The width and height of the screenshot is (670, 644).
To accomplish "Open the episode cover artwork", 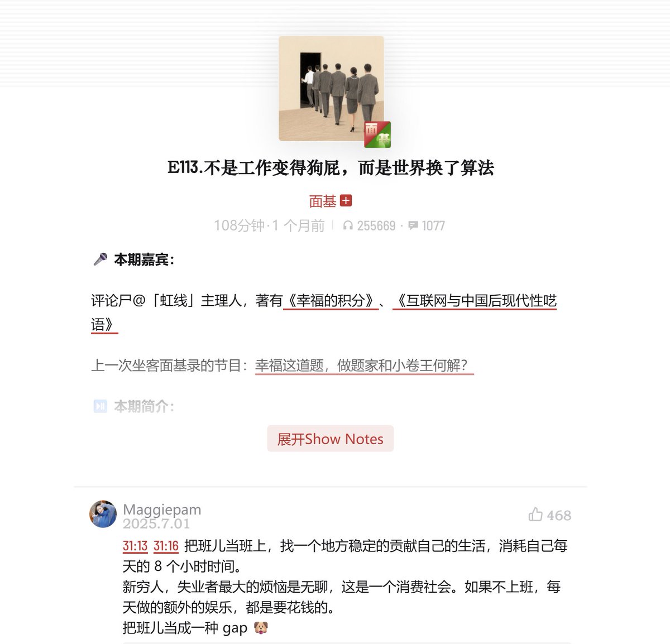I will [331, 88].
